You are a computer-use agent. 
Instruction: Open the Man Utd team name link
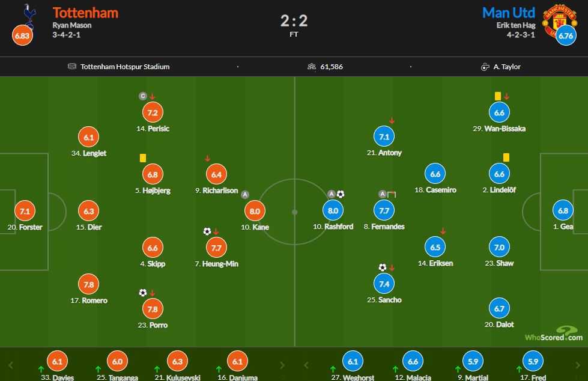[509, 13]
